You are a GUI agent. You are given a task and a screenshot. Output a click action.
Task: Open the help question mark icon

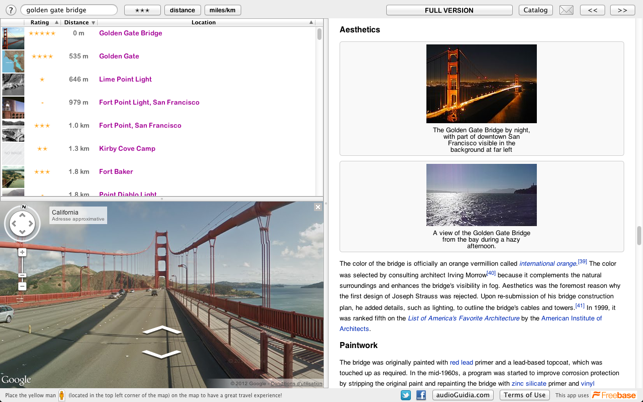pyautogui.click(x=11, y=10)
